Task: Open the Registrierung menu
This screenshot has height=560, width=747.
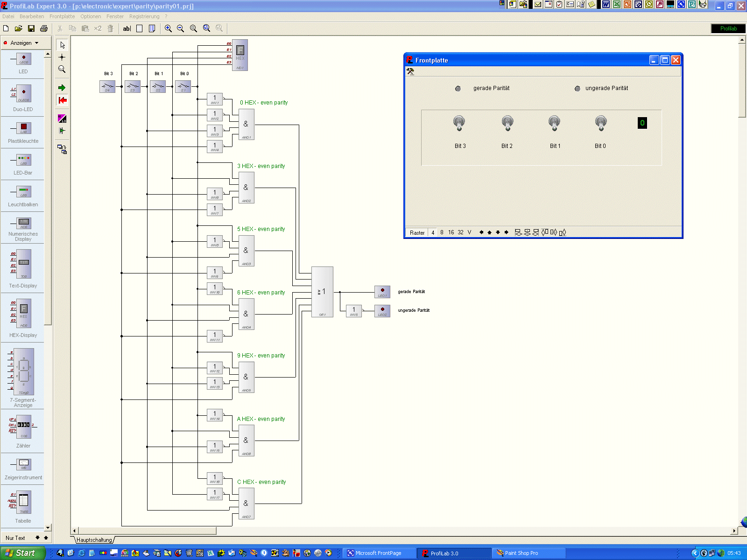Action: point(144,16)
